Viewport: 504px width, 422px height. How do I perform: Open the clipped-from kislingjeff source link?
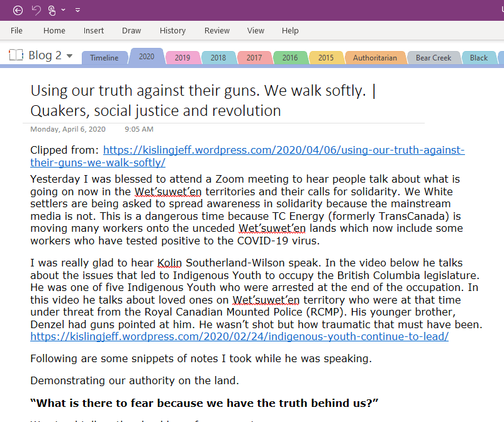[283, 150]
